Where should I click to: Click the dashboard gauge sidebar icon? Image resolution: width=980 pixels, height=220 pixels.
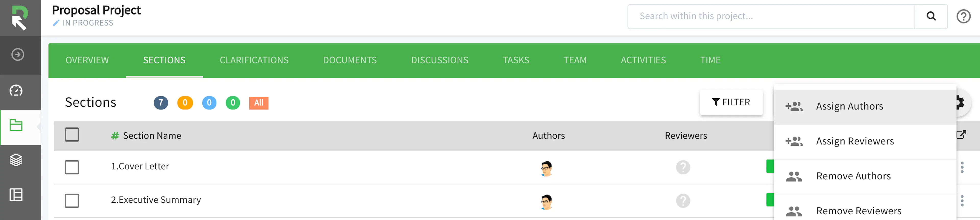point(16,91)
